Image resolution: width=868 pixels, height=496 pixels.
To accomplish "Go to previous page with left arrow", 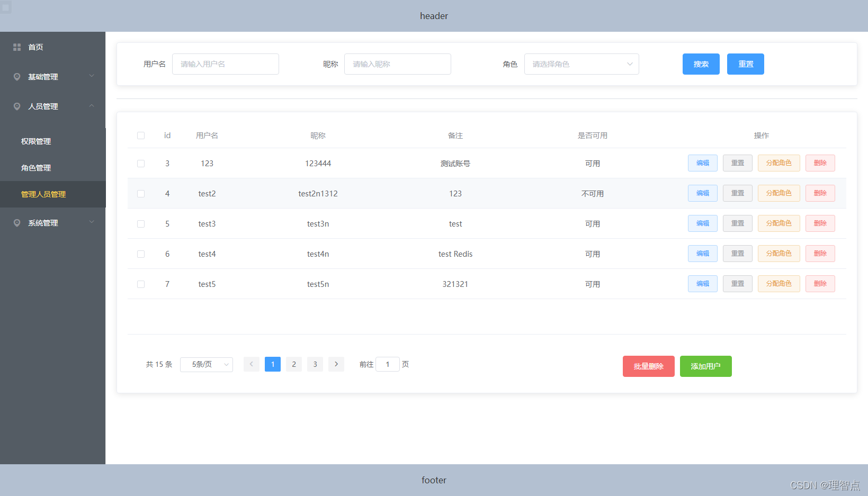I will [252, 364].
